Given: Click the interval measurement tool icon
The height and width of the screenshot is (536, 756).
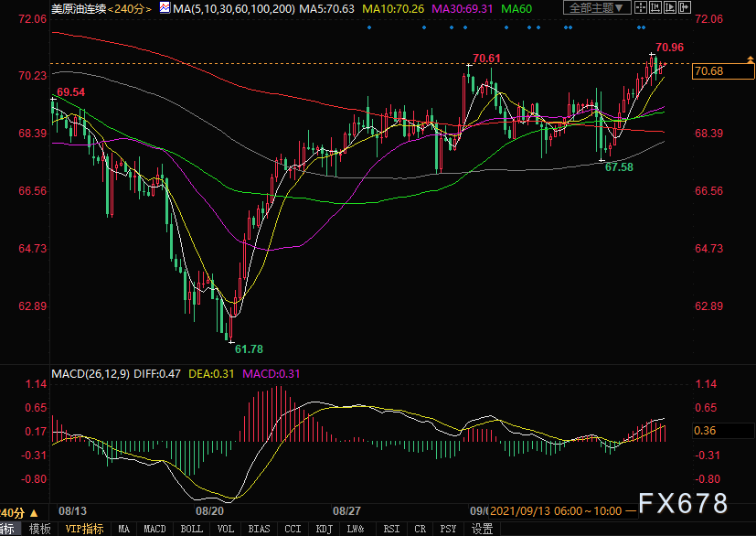Looking at the screenshot, I should point(655,7).
